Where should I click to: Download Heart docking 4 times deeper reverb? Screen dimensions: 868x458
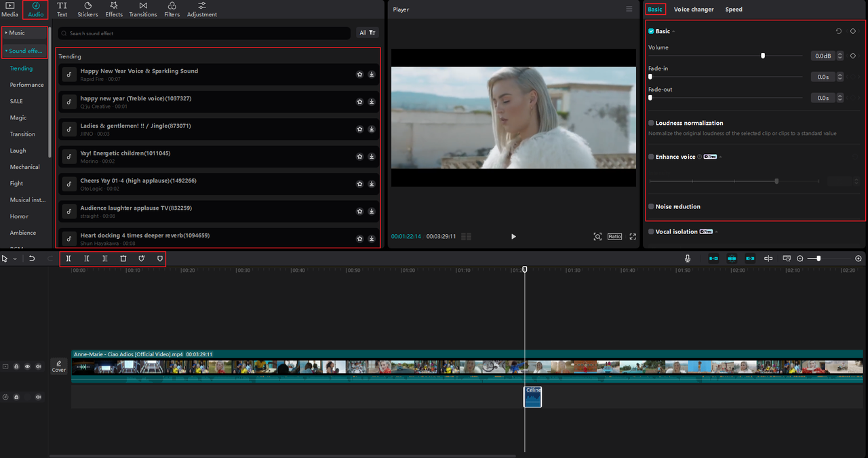click(x=372, y=239)
